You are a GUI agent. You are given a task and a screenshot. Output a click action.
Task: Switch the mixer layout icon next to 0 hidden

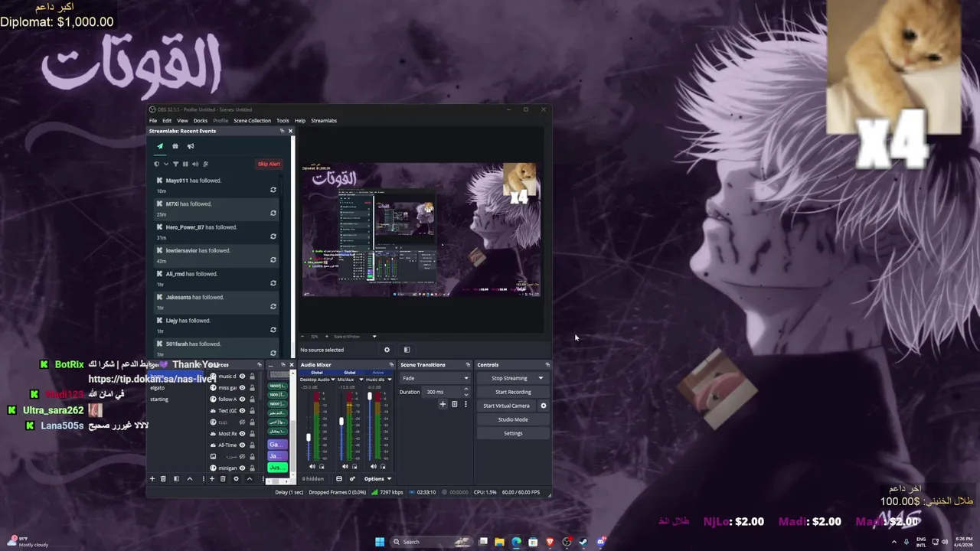click(339, 479)
